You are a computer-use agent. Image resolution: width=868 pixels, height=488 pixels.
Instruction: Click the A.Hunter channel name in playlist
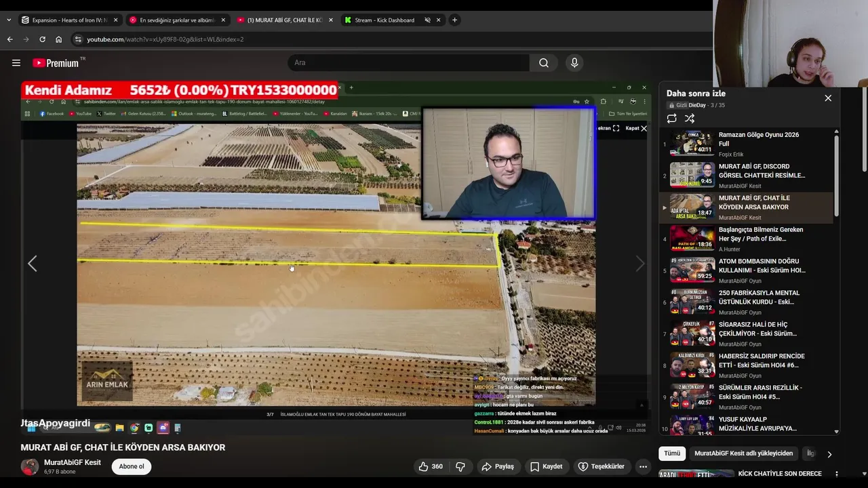point(730,249)
